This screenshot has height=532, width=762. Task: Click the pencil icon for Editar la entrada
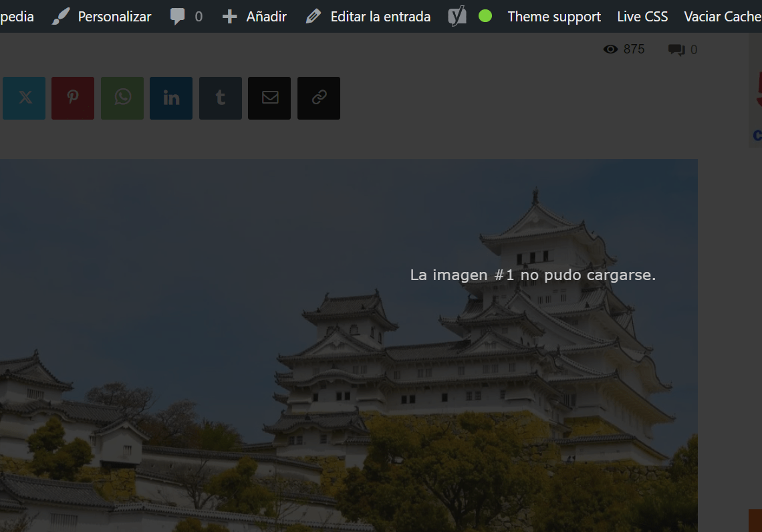313,17
